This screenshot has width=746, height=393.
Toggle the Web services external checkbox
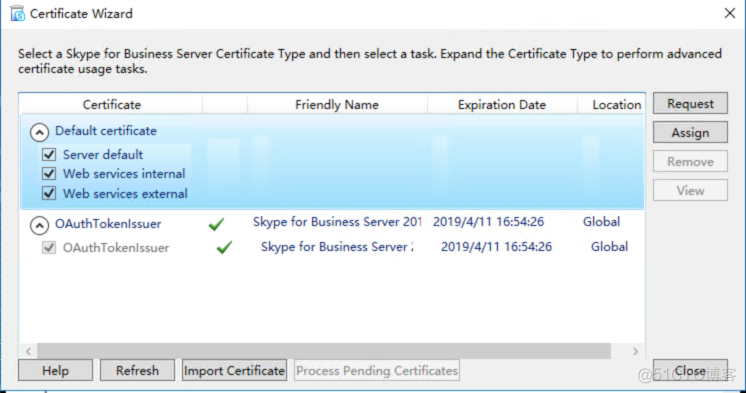click(x=49, y=193)
